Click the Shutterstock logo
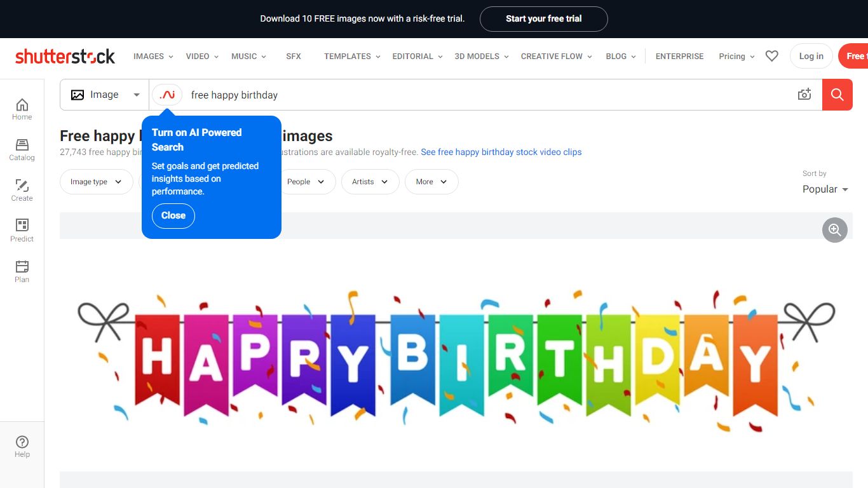Viewport: 868px width, 488px height. coord(65,57)
